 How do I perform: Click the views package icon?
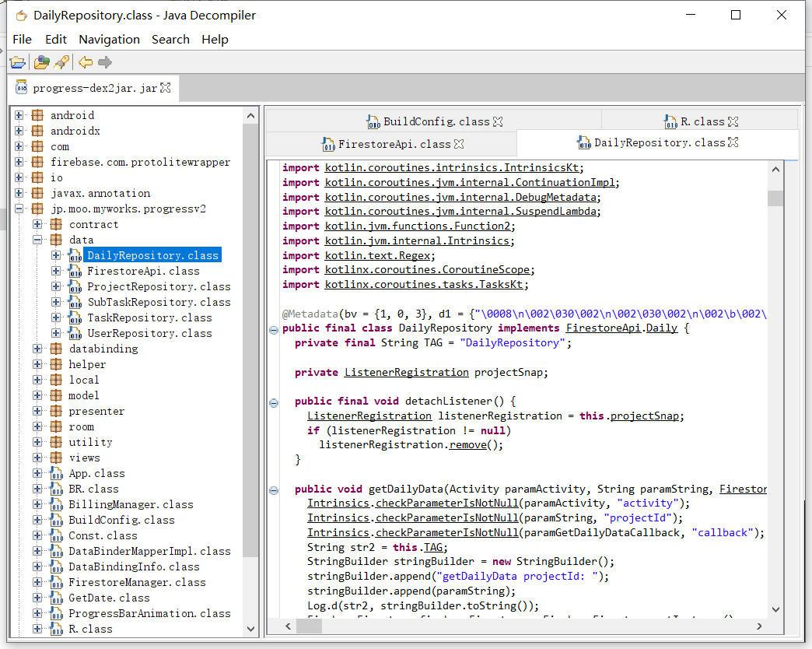click(56, 458)
